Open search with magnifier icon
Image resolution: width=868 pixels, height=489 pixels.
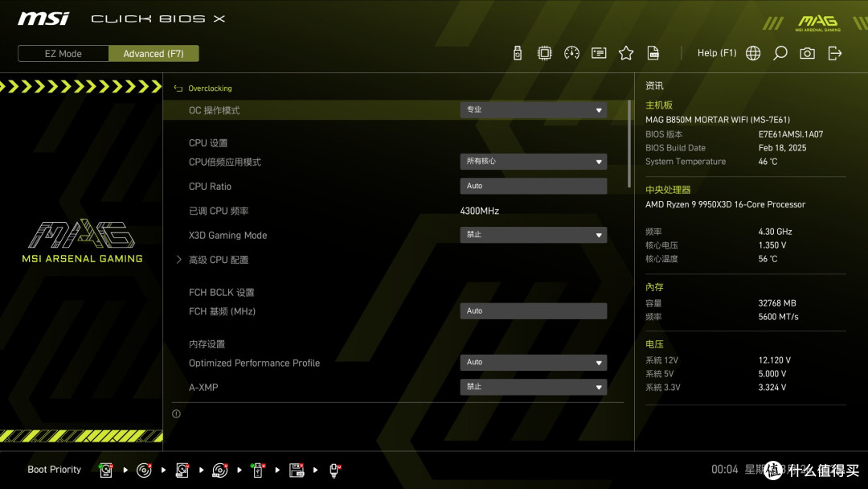[780, 53]
